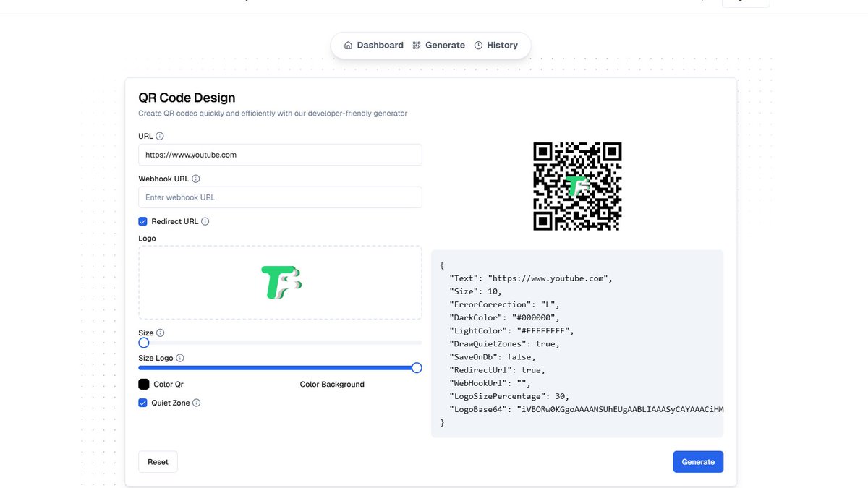Click the green logo image in upload area
The height and width of the screenshot is (488, 868).
(x=281, y=283)
